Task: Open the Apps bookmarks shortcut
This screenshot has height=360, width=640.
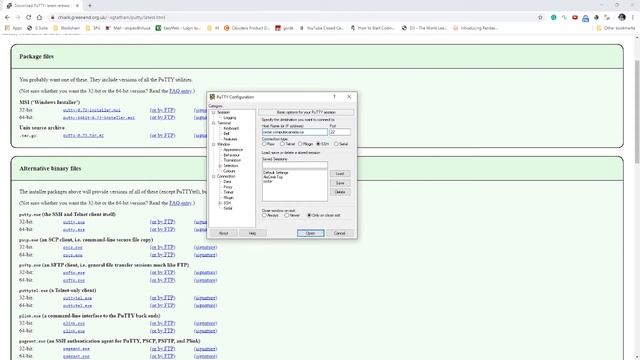Action: click(x=13, y=28)
